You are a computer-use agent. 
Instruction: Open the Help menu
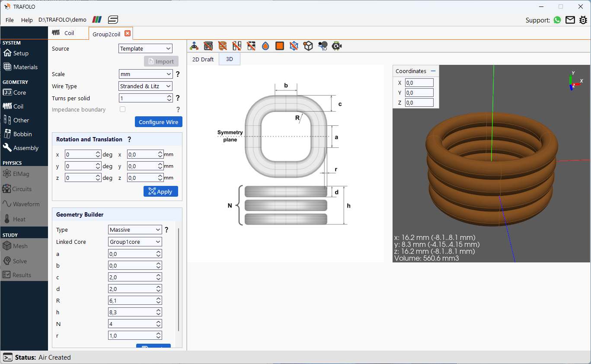(27, 20)
